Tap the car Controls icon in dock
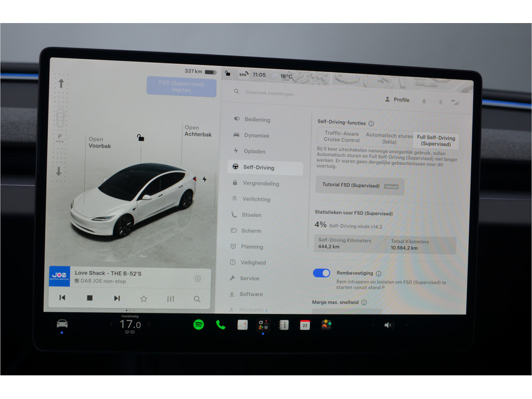The height and width of the screenshot is (399, 532). pos(62,324)
